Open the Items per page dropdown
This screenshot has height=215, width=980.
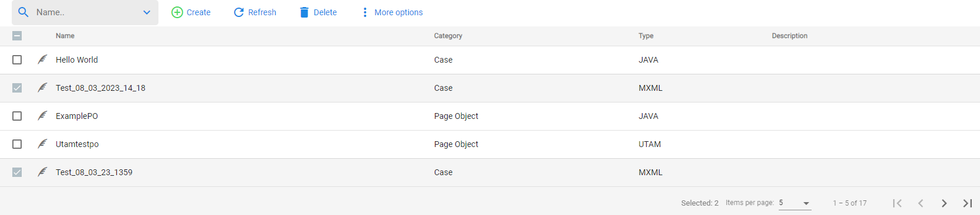tap(795, 203)
